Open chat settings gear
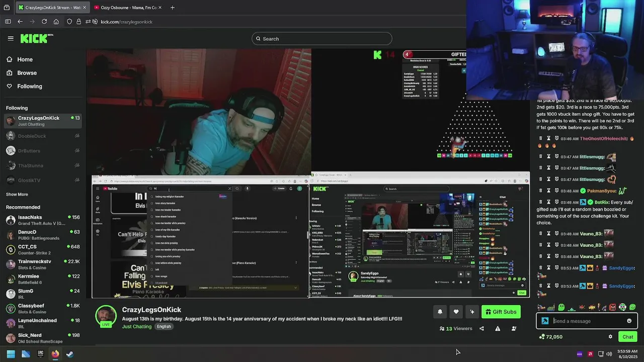 (x=610, y=337)
